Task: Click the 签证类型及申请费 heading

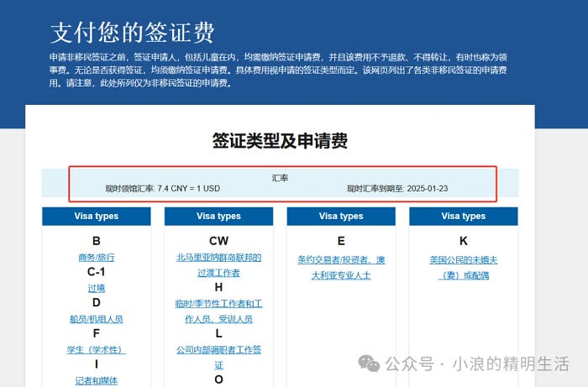Action: 280,141
